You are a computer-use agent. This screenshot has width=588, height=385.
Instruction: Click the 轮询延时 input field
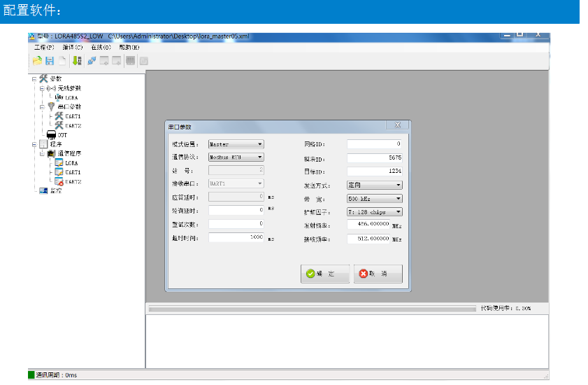pyautogui.click(x=236, y=210)
